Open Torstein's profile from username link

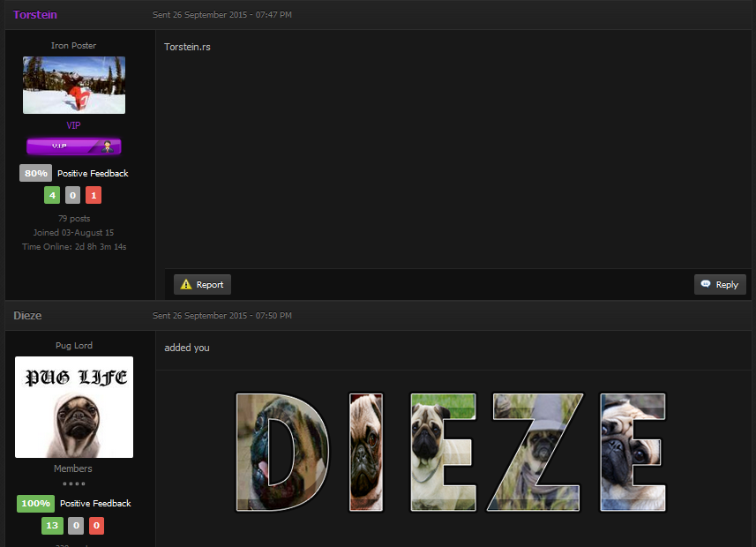[35, 15]
